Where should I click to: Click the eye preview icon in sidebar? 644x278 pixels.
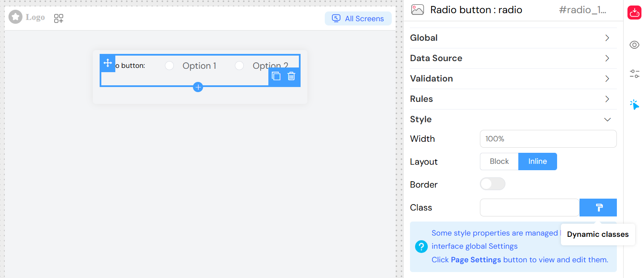click(634, 45)
